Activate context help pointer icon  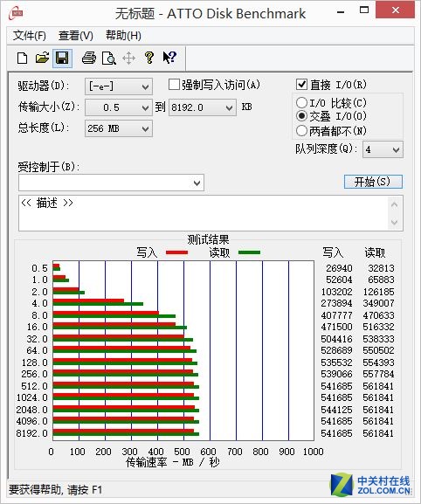(169, 59)
